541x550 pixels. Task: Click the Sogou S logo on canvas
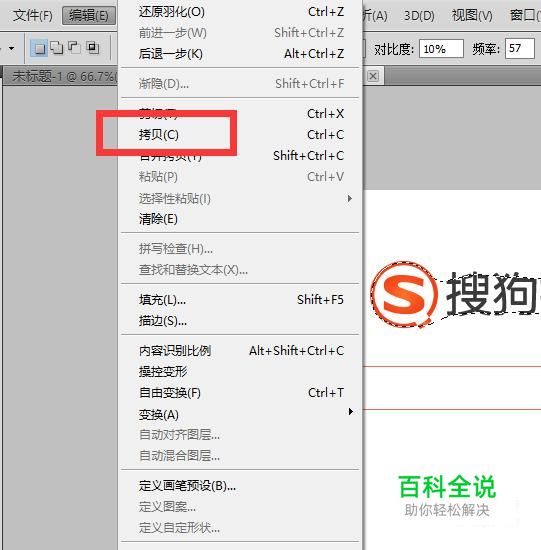tap(405, 294)
